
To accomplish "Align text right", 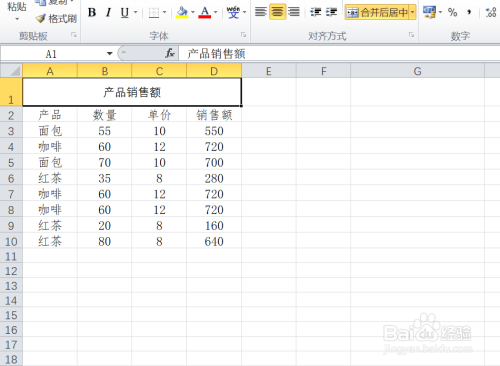I will pos(294,12).
